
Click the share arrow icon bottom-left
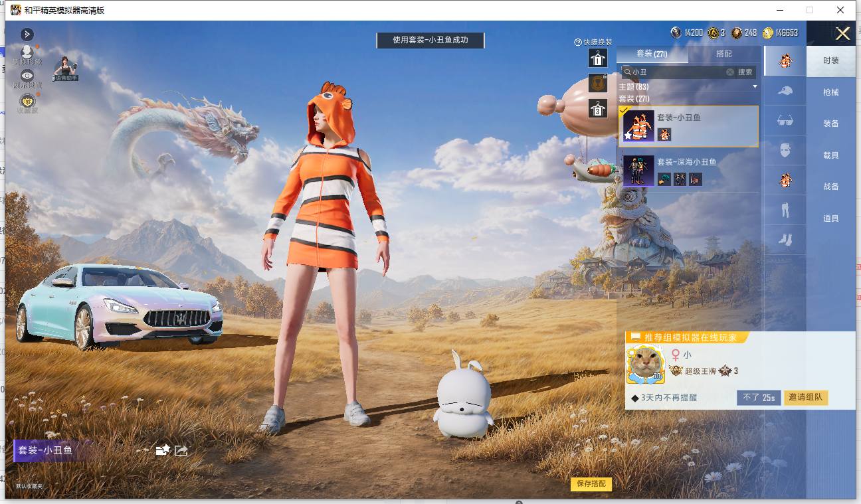tap(181, 450)
